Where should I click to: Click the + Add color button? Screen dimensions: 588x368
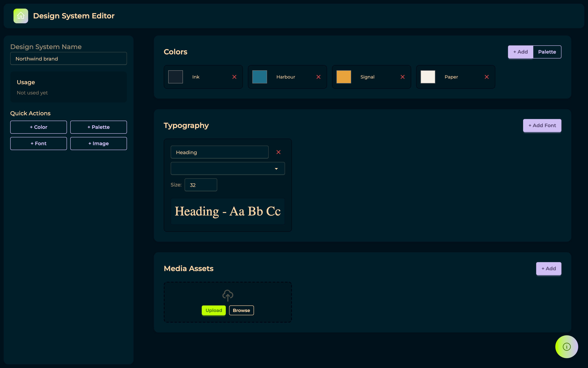520,52
